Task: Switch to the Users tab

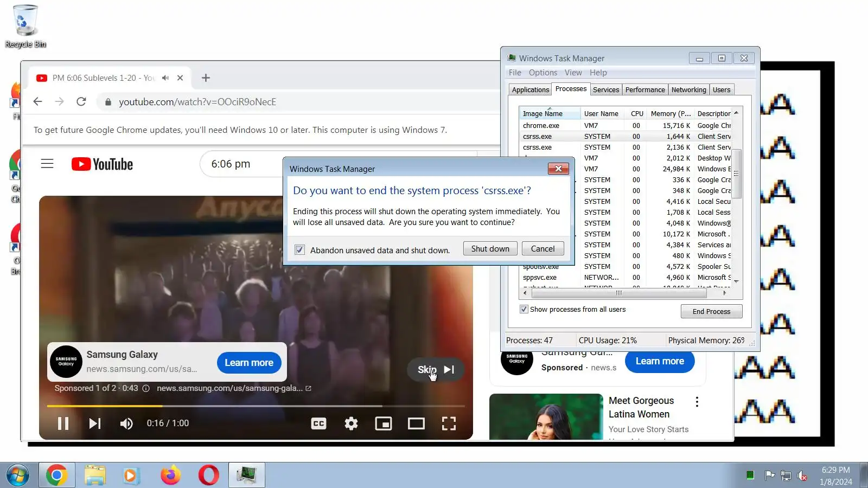Action: click(x=722, y=90)
